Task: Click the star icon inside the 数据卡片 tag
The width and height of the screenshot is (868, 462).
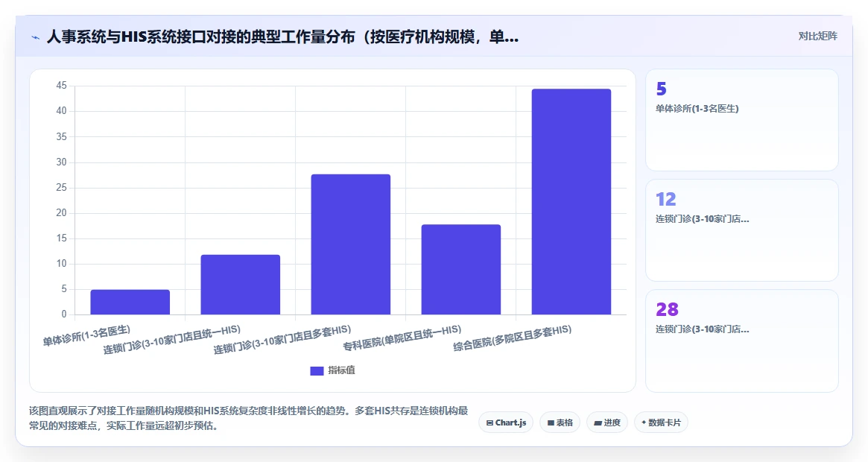Action: 643,422
